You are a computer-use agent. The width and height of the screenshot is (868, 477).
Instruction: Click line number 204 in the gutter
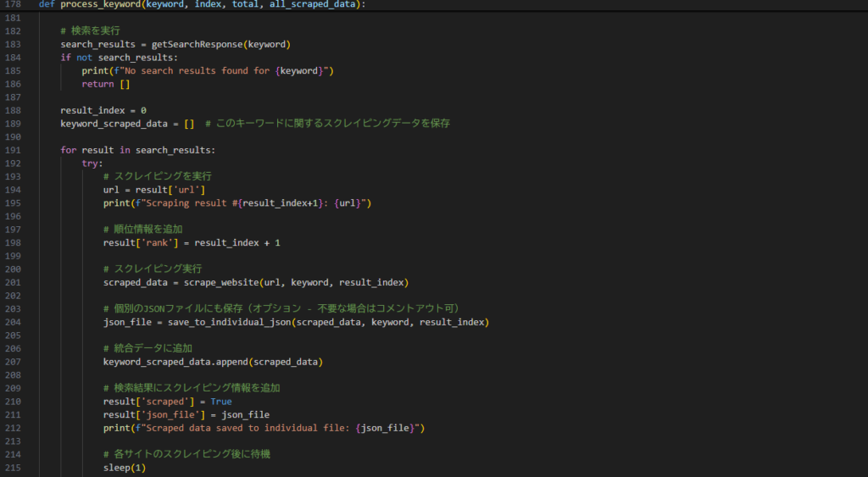pos(13,322)
